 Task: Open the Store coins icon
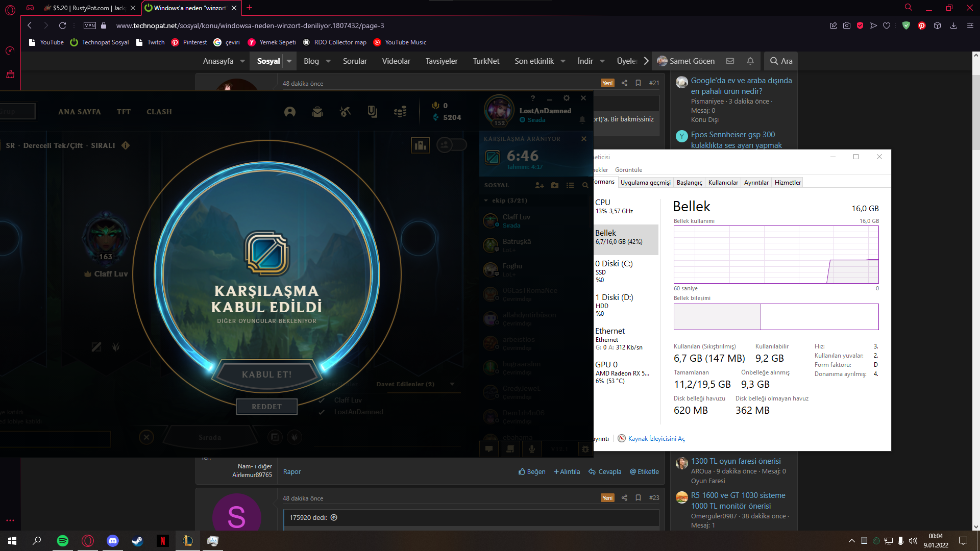click(x=400, y=112)
